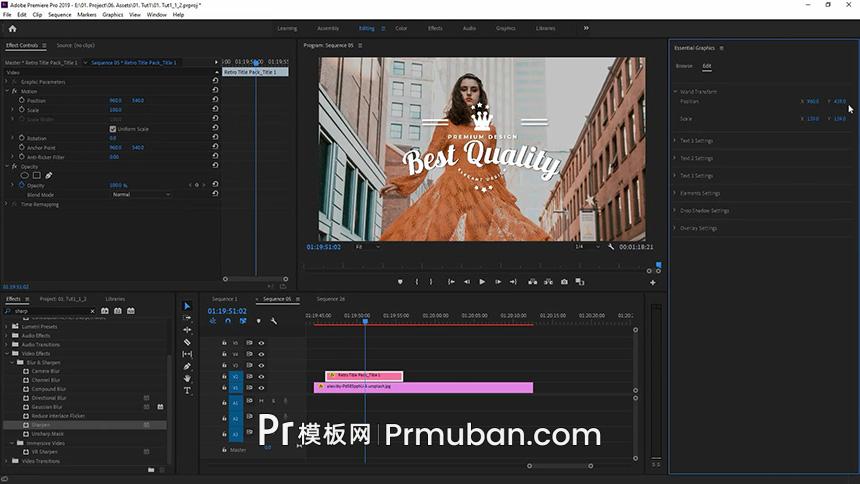The height and width of the screenshot is (484, 860).
Task: Click Mark Out button
Action: (x=431, y=282)
